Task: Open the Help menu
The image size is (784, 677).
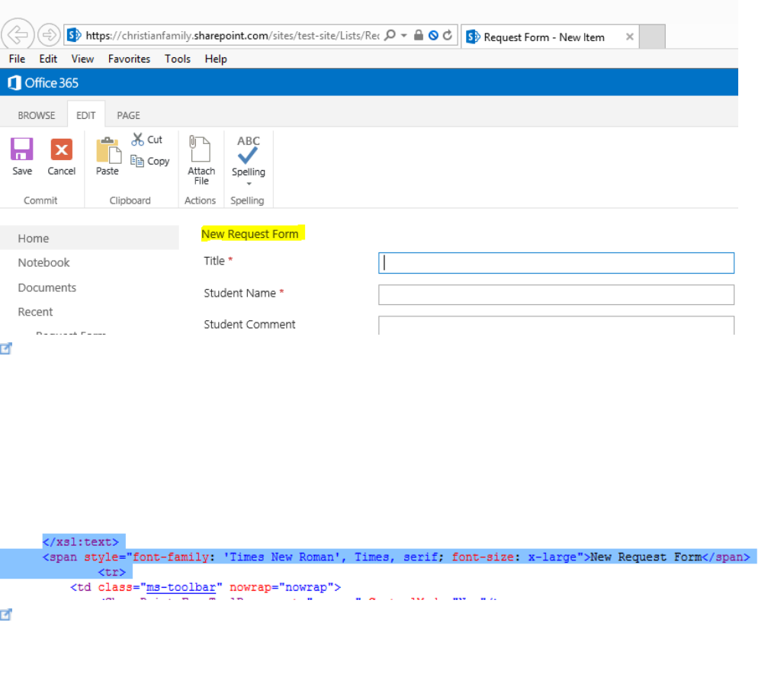Action: click(x=216, y=59)
